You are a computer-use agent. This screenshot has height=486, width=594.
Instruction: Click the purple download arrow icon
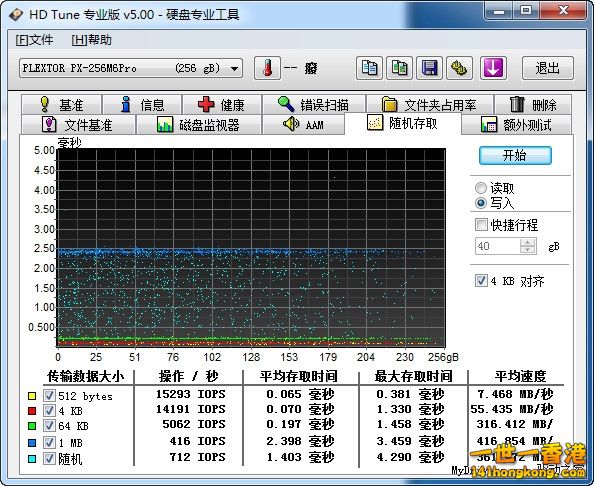[x=493, y=68]
